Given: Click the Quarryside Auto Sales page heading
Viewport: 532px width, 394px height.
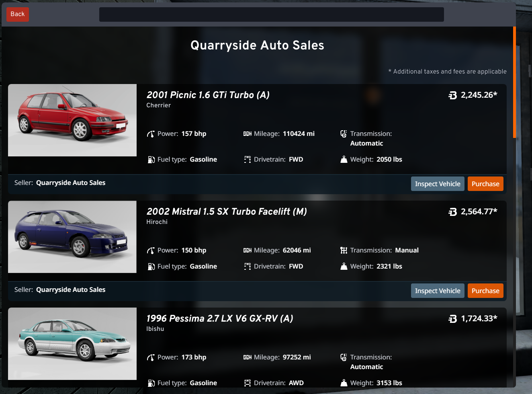Looking at the screenshot, I should pos(257,45).
